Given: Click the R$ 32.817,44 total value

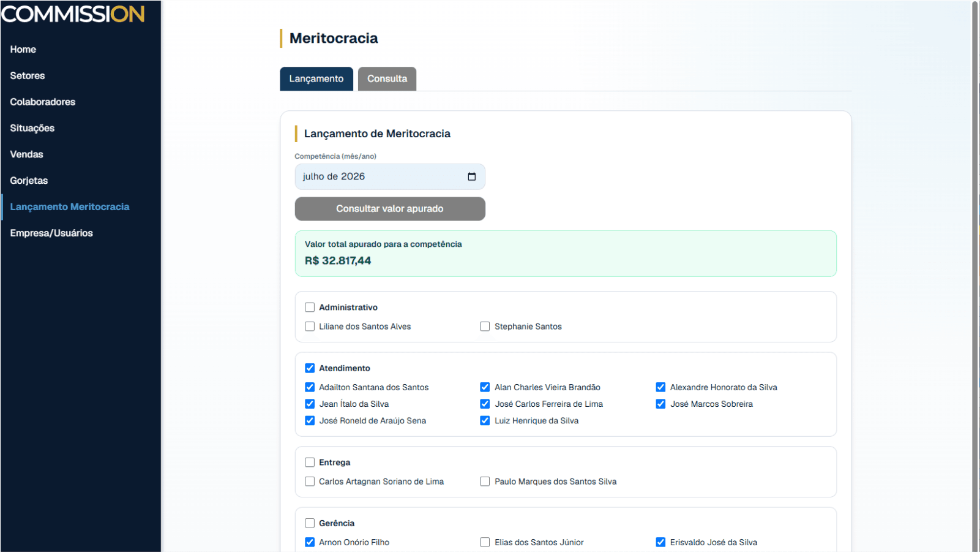Looking at the screenshot, I should point(338,261).
